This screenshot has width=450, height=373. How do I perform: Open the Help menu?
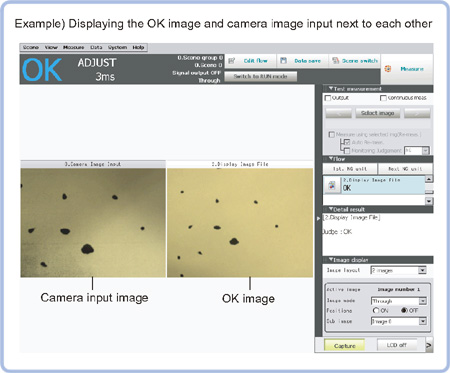[x=138, y=47]
